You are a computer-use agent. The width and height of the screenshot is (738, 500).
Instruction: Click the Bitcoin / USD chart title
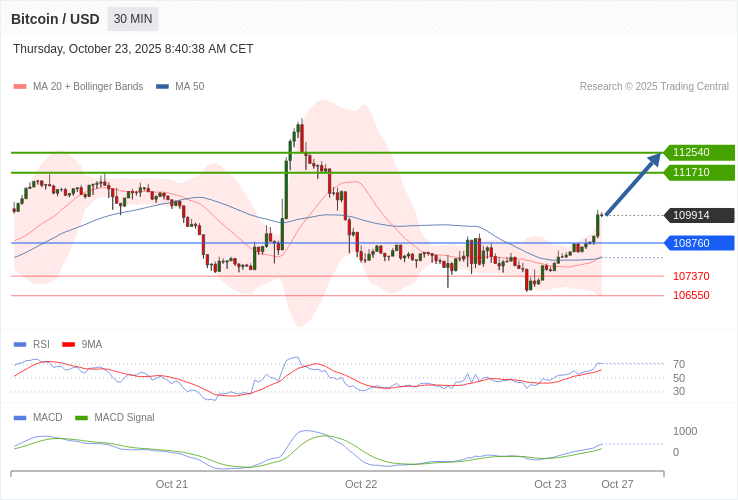55,19
